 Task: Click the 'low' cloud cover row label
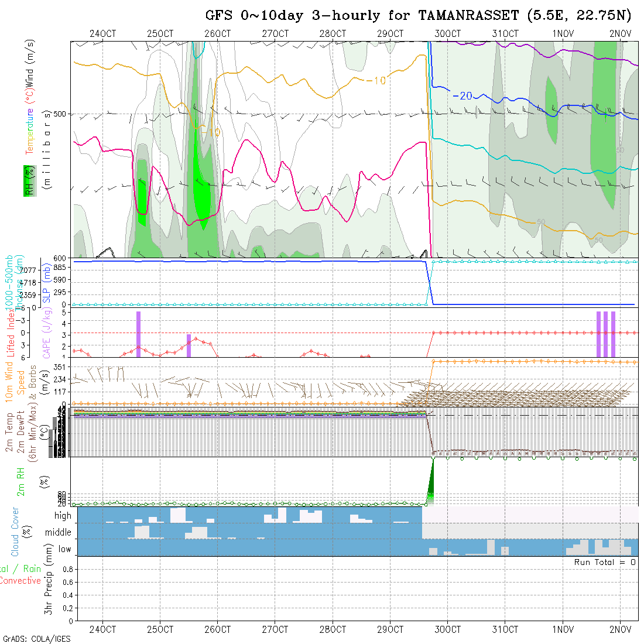[x=64, y=549]
